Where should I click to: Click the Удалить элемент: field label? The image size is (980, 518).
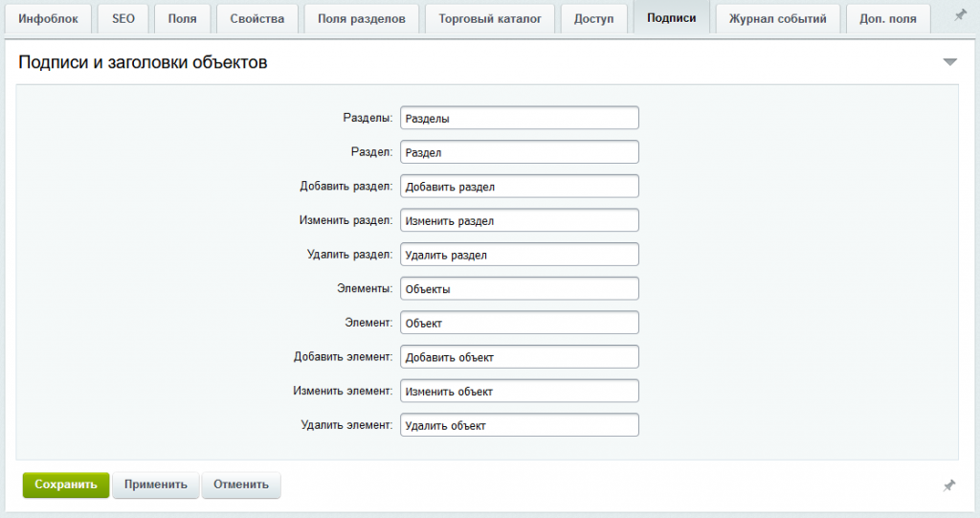tap(346, 425)
